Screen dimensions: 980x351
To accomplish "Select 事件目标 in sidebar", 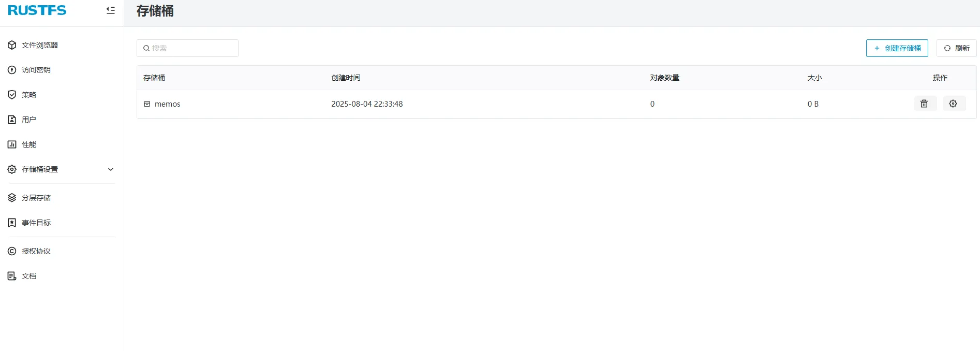I will (x=36, y=223).
